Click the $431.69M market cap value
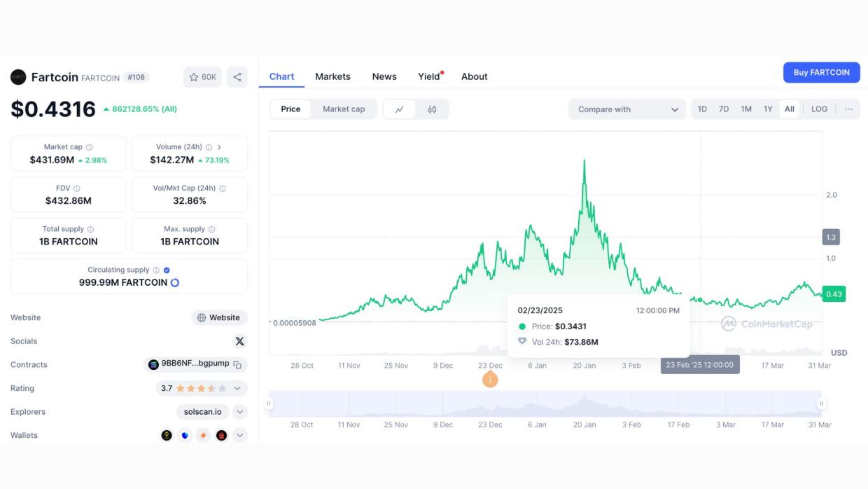This screenshot has width=868, height=489. pyautogui.click(x=52, y=160)
